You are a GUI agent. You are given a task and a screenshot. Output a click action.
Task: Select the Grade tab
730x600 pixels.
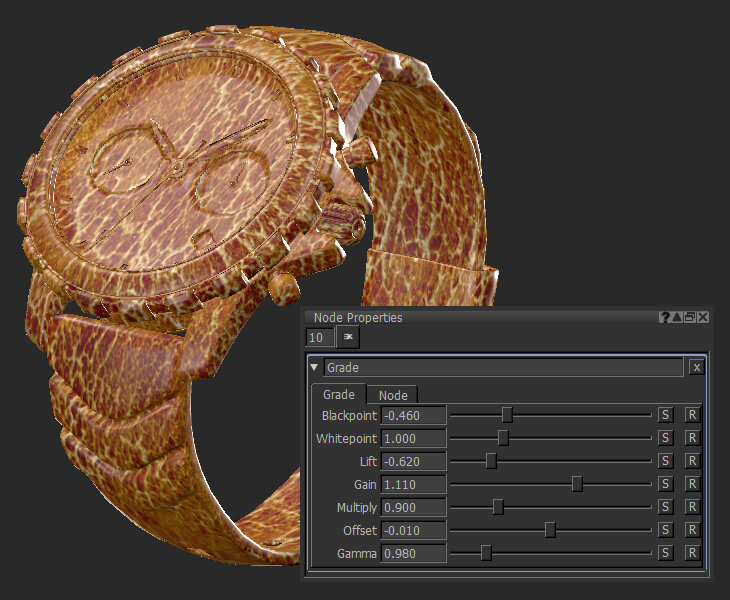339,395
